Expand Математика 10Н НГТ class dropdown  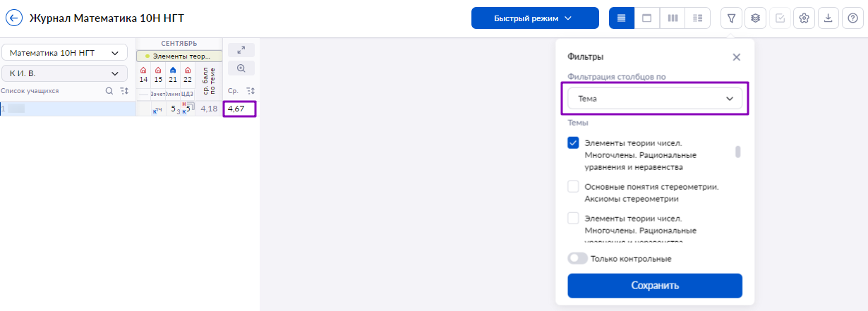(65, 53)
